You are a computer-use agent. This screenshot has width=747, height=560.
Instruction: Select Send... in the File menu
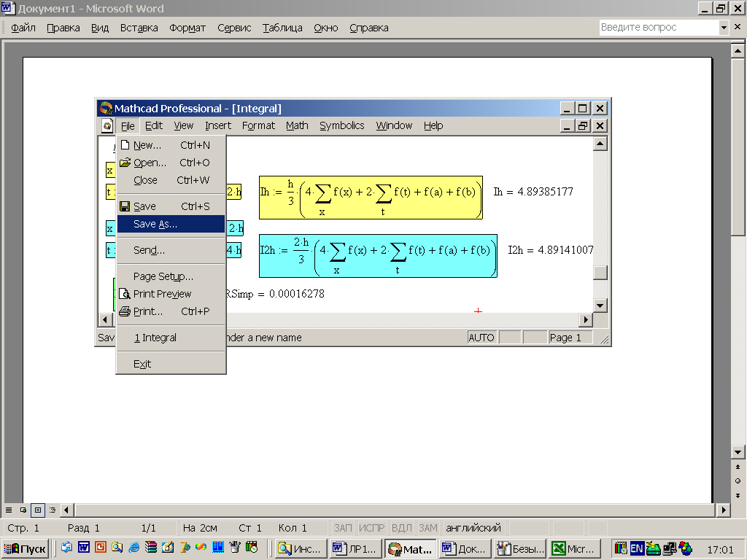pos(171,250)
